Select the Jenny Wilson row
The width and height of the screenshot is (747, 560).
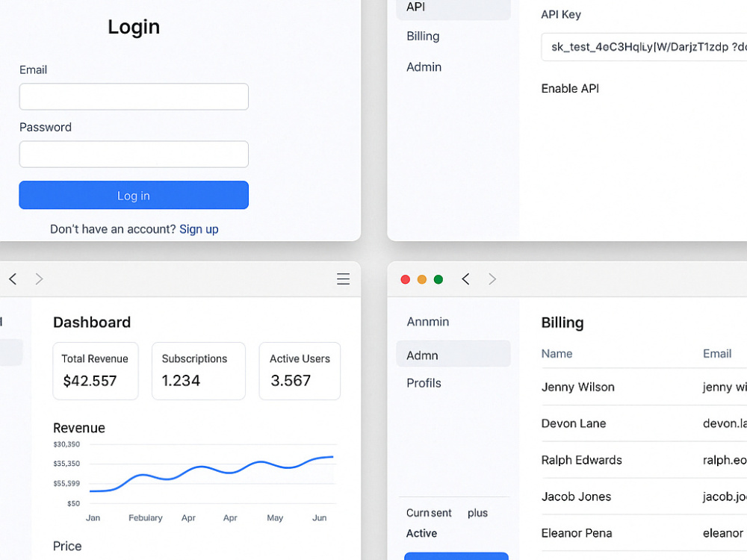click(644, 387)
